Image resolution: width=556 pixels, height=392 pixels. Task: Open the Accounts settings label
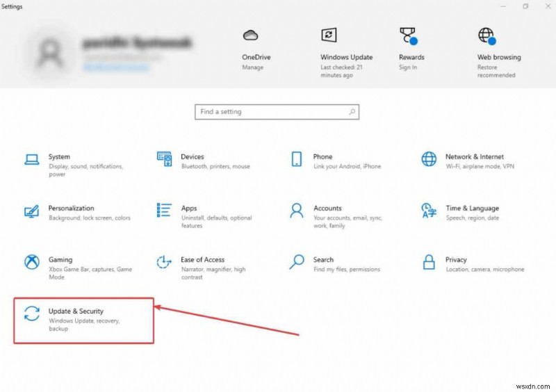point(327,208)
